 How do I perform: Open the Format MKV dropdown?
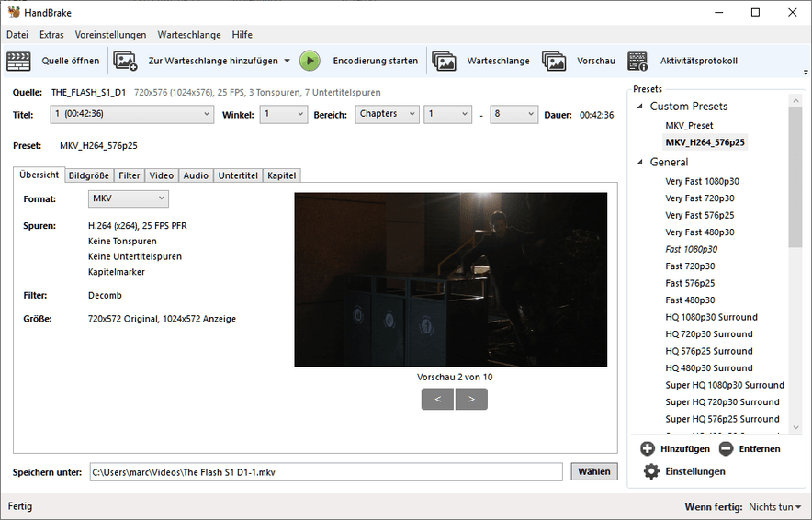[x=129, y=198]
